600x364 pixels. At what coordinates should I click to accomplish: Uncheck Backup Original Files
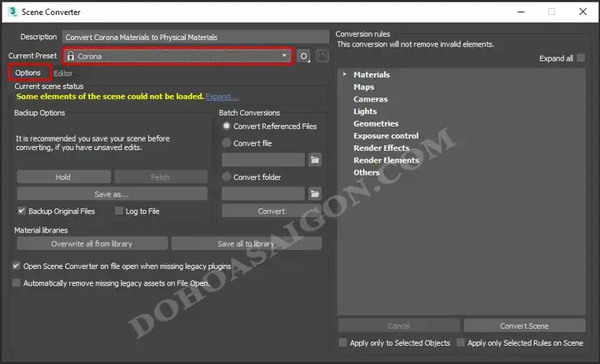(x=22, y=211)
